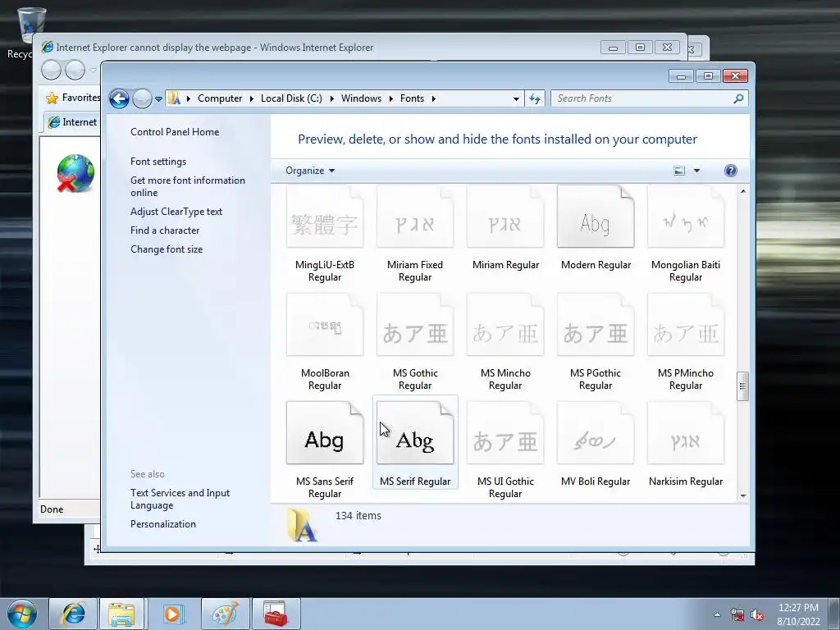Open Find a character link

point(165,231)
